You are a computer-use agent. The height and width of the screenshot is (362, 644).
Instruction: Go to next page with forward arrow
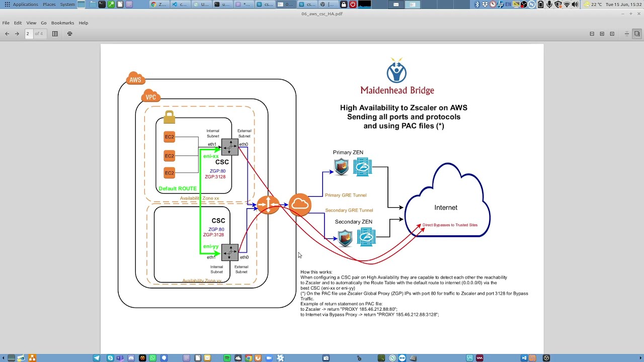(17, 34)
